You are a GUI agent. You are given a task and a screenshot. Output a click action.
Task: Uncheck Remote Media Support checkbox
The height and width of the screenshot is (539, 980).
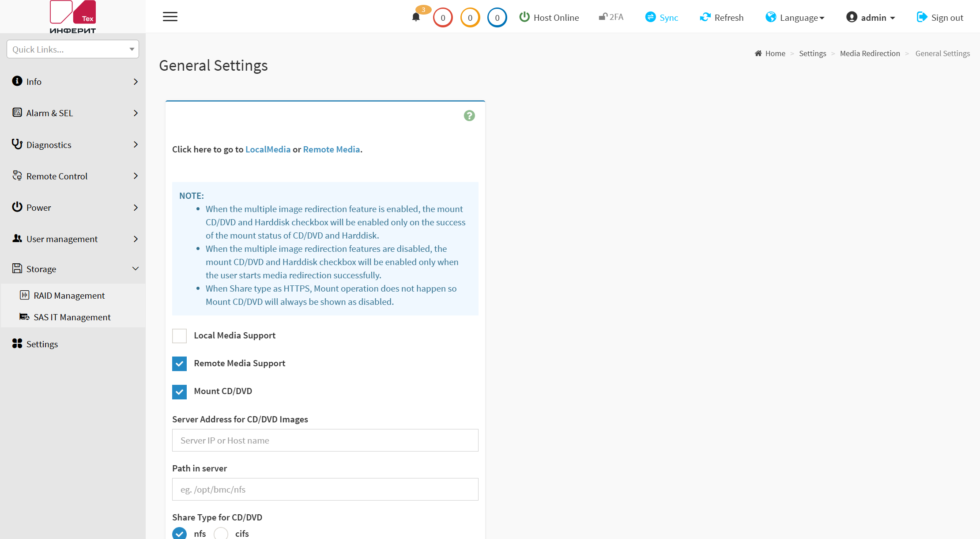click(x=179, y=364)
